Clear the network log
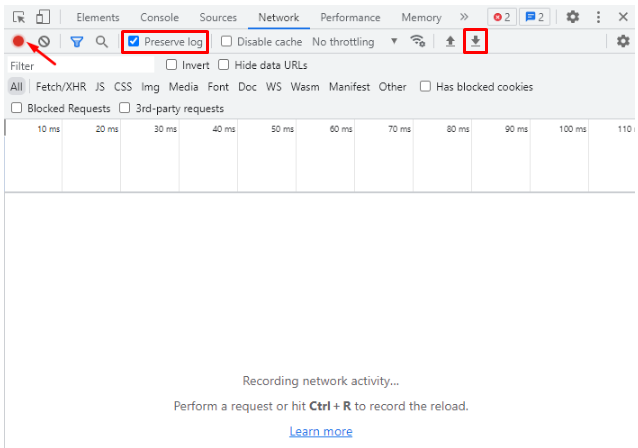The width and height of the screenshot is (638, 448). (x=44, y=42)
